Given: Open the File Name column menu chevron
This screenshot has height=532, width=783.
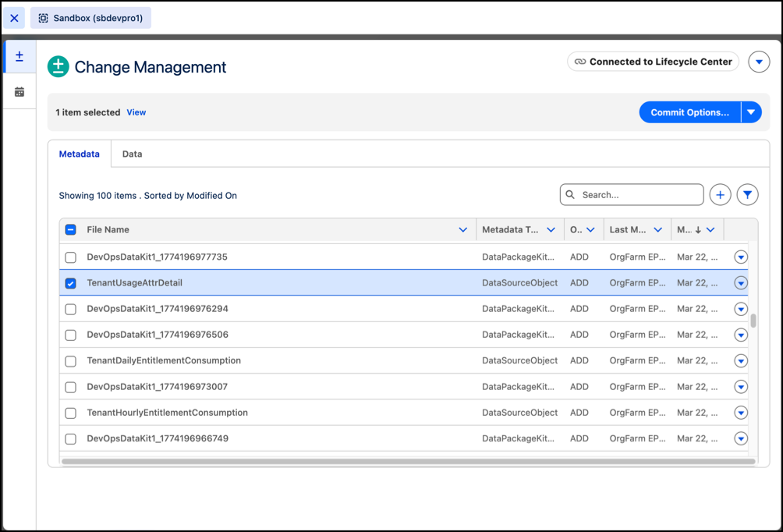Looking at the screenshot, I should pos(463,230).
